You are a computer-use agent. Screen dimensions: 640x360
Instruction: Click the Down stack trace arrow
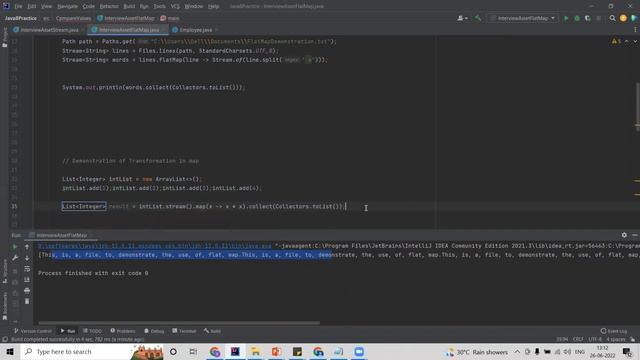tap(27, 258)
